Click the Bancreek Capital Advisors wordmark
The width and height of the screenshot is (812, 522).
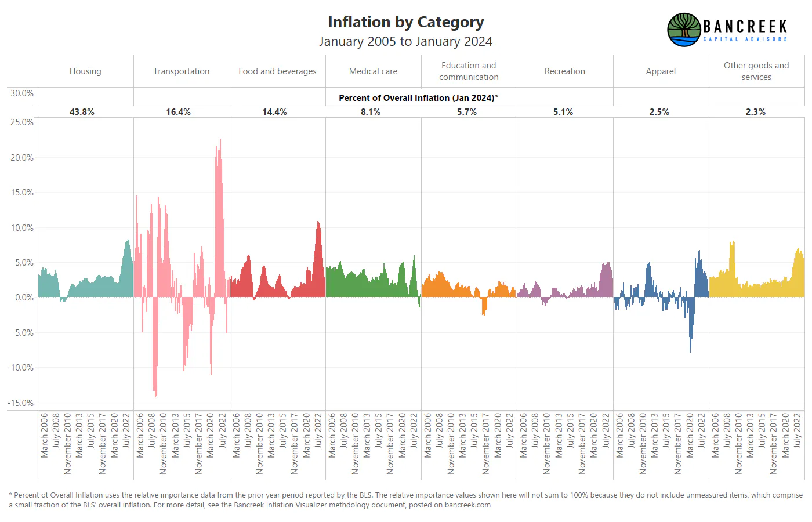[745, 30]
